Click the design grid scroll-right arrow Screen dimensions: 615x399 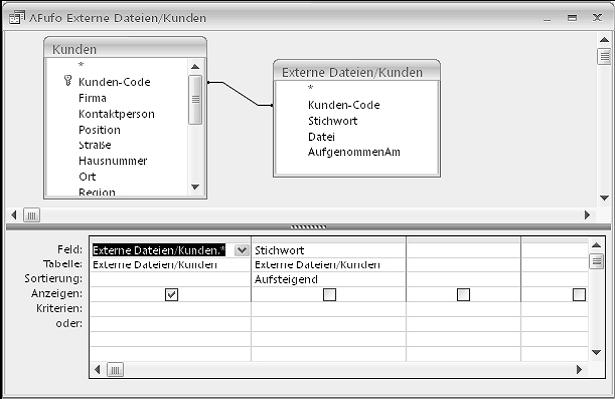pos(579,369)
